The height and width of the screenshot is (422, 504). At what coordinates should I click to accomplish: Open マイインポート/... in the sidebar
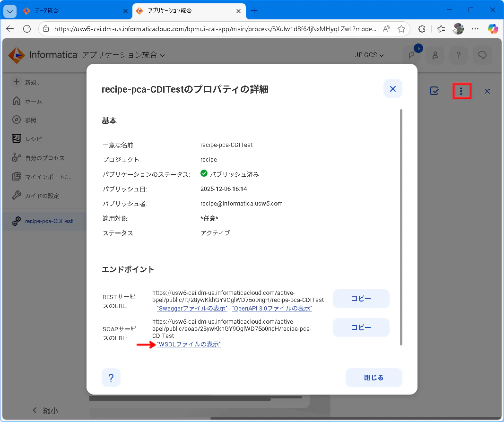pos(42,177)
